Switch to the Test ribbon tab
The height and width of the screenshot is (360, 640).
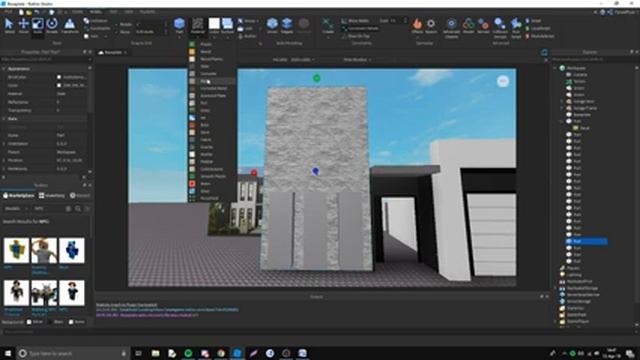point(113,12)
